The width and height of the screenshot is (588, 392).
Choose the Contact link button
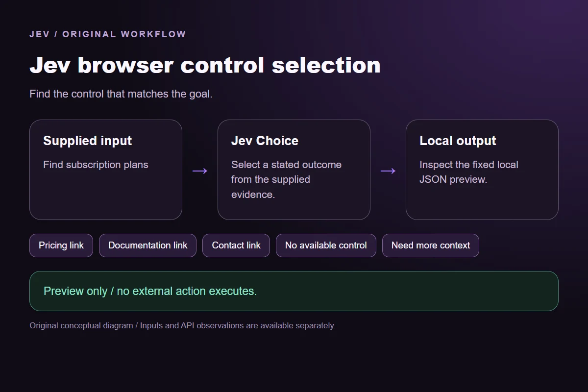(x=236, y=245)
